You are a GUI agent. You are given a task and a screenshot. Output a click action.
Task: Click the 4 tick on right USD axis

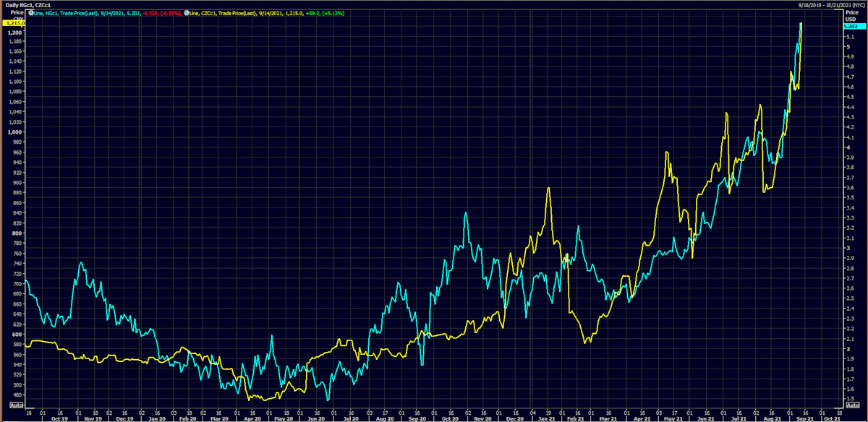pyautogui.click(x=847, y=148)
